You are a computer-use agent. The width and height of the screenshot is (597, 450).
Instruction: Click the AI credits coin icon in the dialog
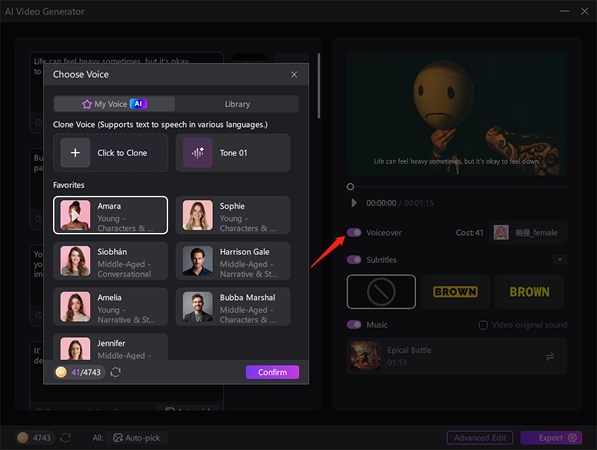pyautogui.click(x=61, y=372)
